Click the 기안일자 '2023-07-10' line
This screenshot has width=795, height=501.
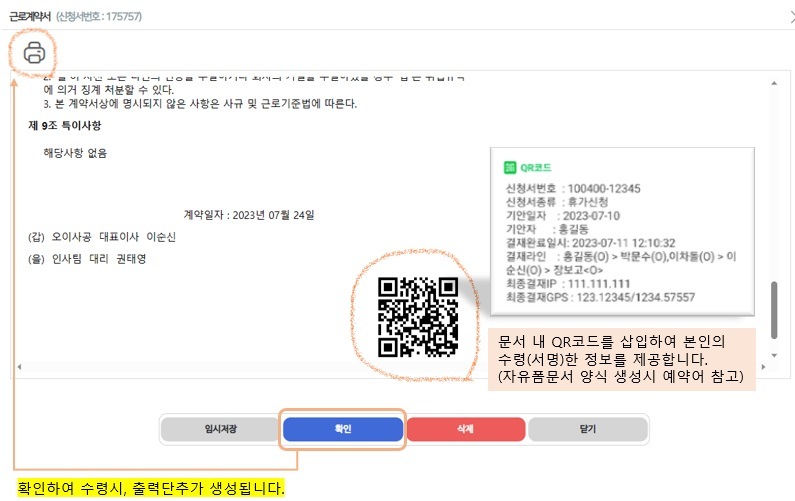(563, 216)
